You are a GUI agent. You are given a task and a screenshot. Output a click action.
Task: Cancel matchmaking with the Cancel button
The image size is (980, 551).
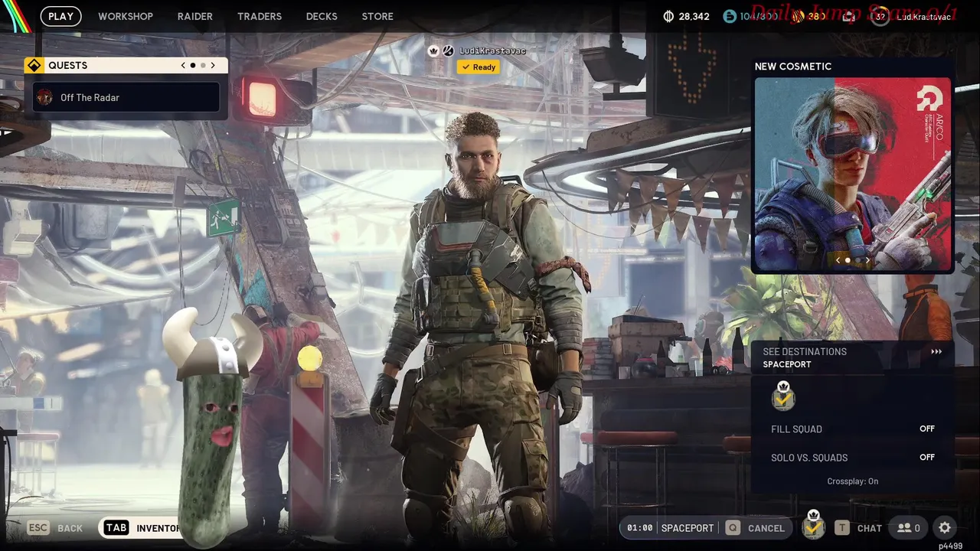(756, 528)
